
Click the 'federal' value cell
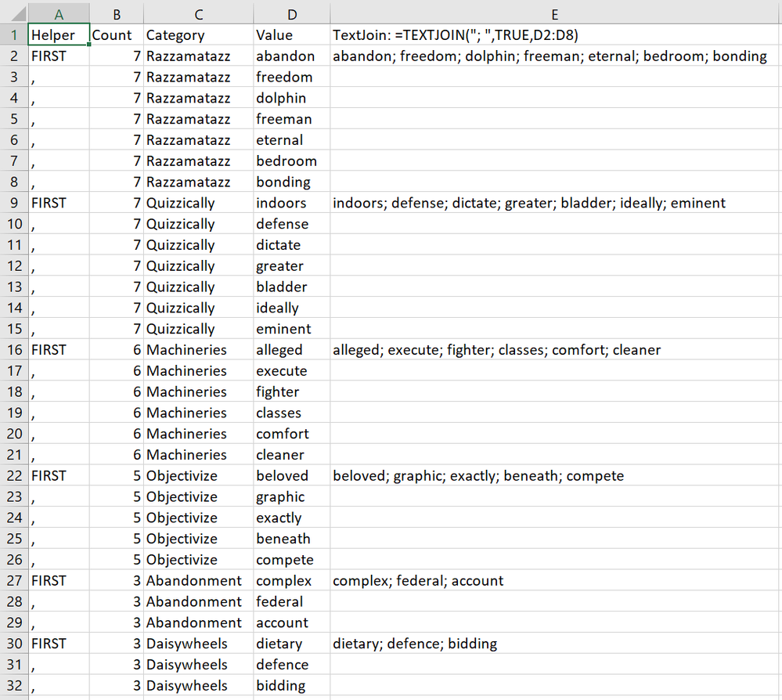click(292, 601)
